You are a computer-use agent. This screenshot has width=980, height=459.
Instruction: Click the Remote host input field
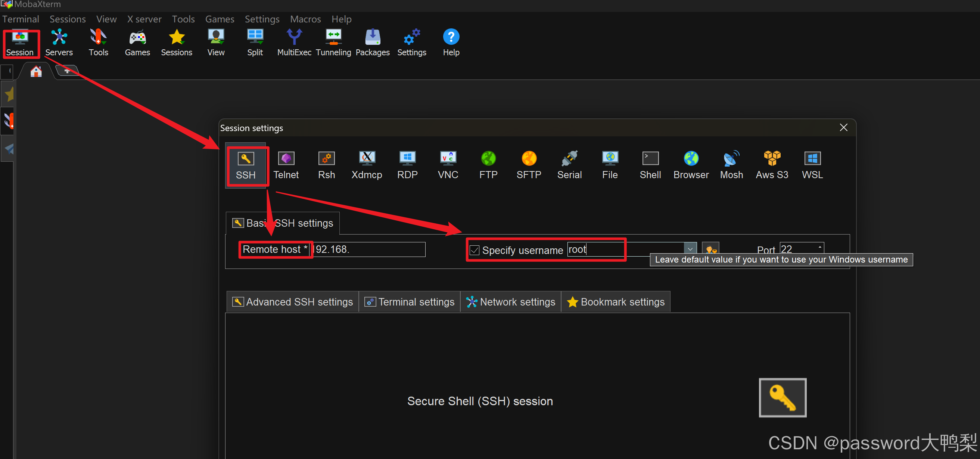tap(368, 249)
